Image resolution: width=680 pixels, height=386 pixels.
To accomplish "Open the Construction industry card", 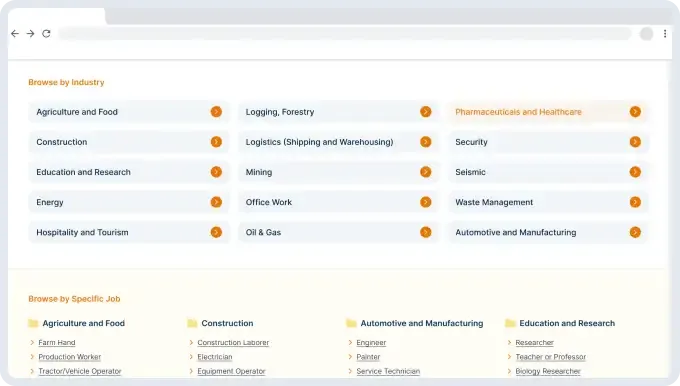I will click(129, 142).
